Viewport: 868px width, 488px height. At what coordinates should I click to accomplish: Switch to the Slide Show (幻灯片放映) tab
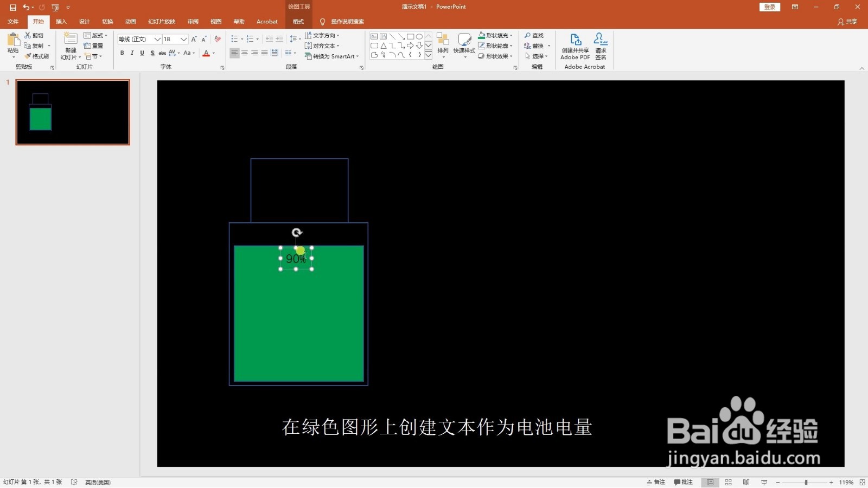(x=162, y=22)
